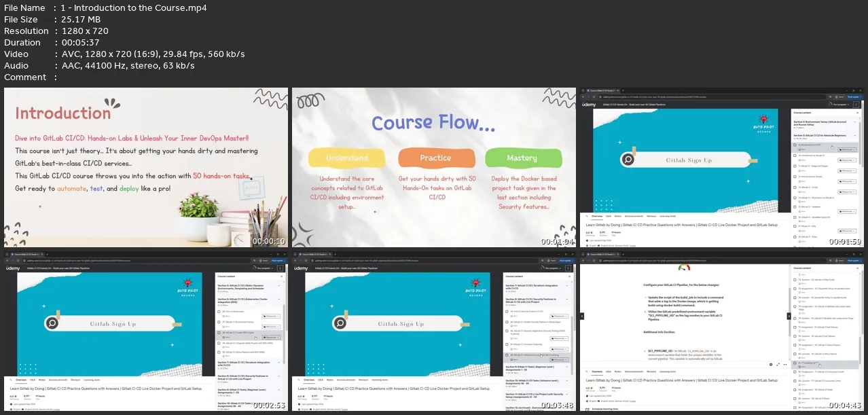The image size is (868, 415).
Task: Open the Course Flow thumbnail at 00:01:04
Action: pyautogui.click(x=434, y=167)
